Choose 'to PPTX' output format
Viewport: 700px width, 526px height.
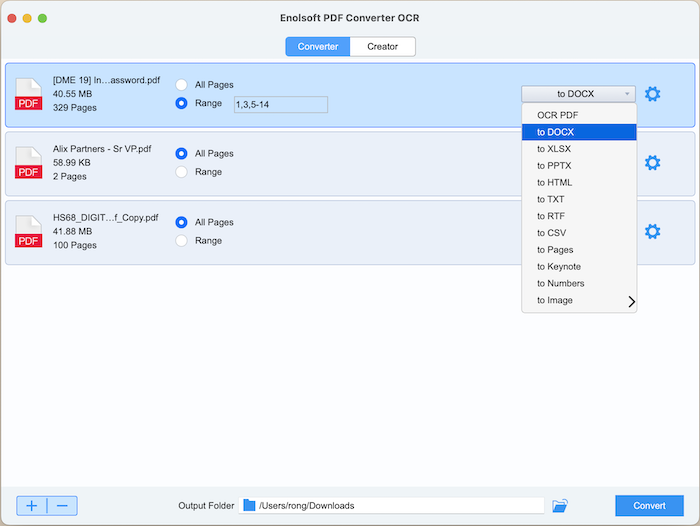tap(579, 166)
